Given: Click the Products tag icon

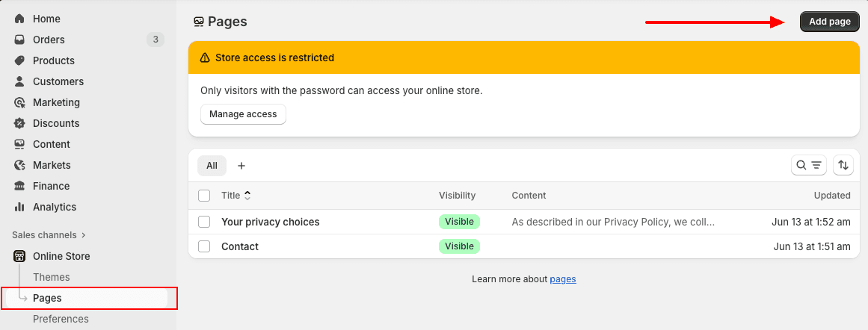Looking at the screenshot, I should coord(19,60).
